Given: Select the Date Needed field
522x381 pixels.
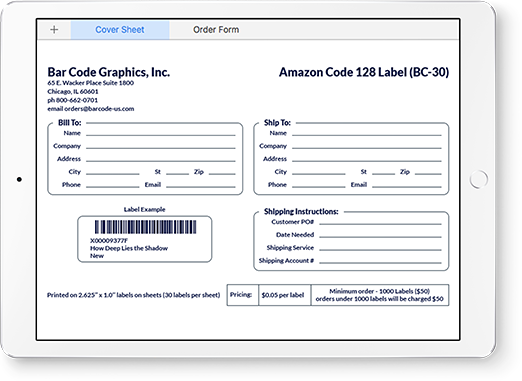Looking at the screenshot, I should pyautogui.click(x=380, y=235).
